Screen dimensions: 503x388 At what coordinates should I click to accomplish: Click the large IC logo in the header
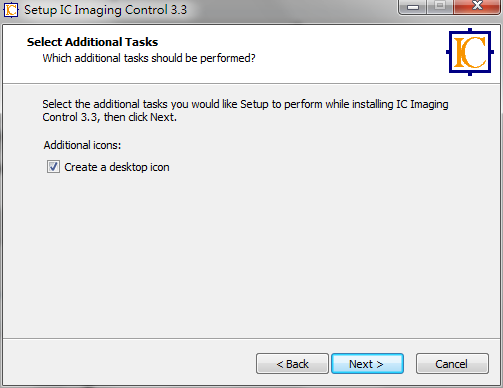[470, 52]
